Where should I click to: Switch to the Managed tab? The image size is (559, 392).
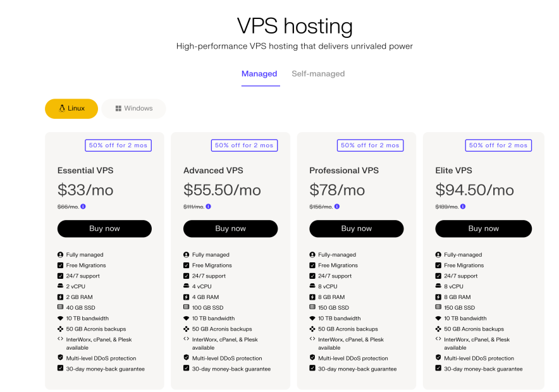click(259, 74)
